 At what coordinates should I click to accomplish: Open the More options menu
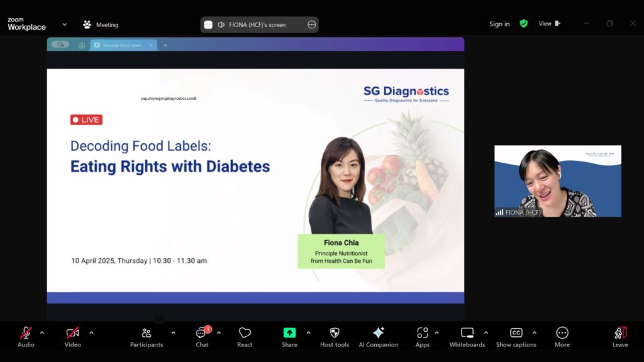[562, 337]
